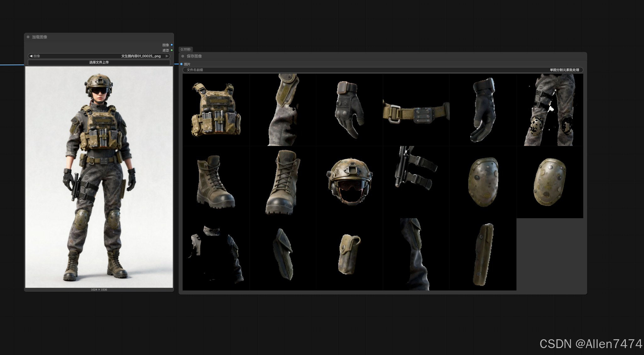Click the 选择文件上传 upload button
Image resolution: width=644 pixels, height=355 pixels.
pos(99,62)
